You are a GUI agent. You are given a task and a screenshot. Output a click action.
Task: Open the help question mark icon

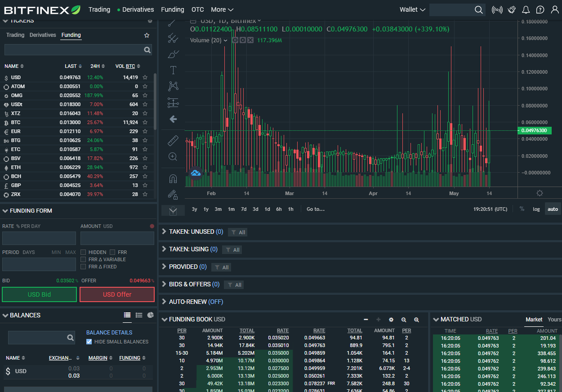coord(540,9)
